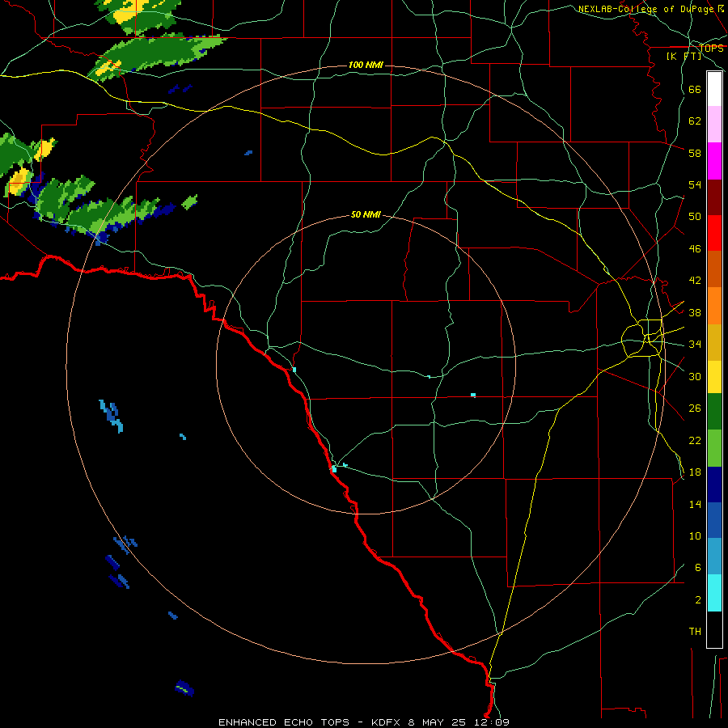Click the '50 NMI' range ring label

coord(366,214)
